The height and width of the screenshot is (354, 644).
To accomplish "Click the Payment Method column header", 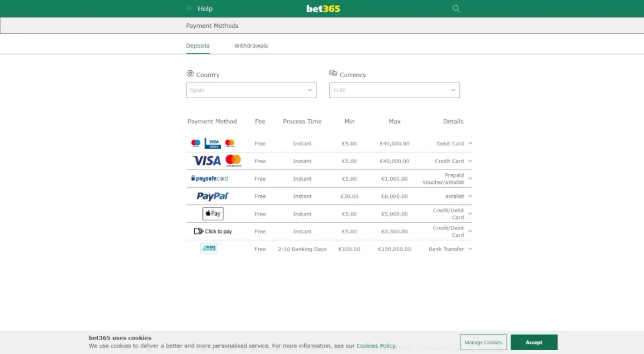I will pyautogui.click(x=212, y=121).
